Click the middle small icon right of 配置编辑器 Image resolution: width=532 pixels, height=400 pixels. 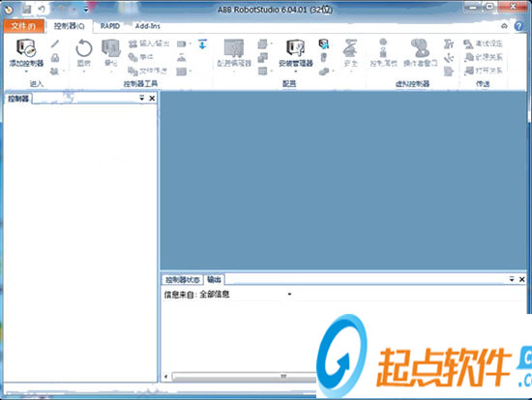262,57
